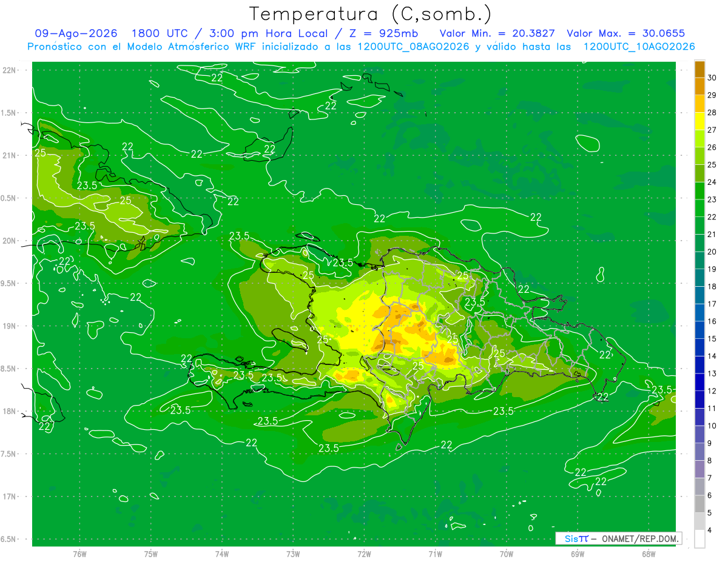Click the '72W' longitude axis label
Image resolution: width=728 pixels, height=562 pixels.
(x=364, y=554)
